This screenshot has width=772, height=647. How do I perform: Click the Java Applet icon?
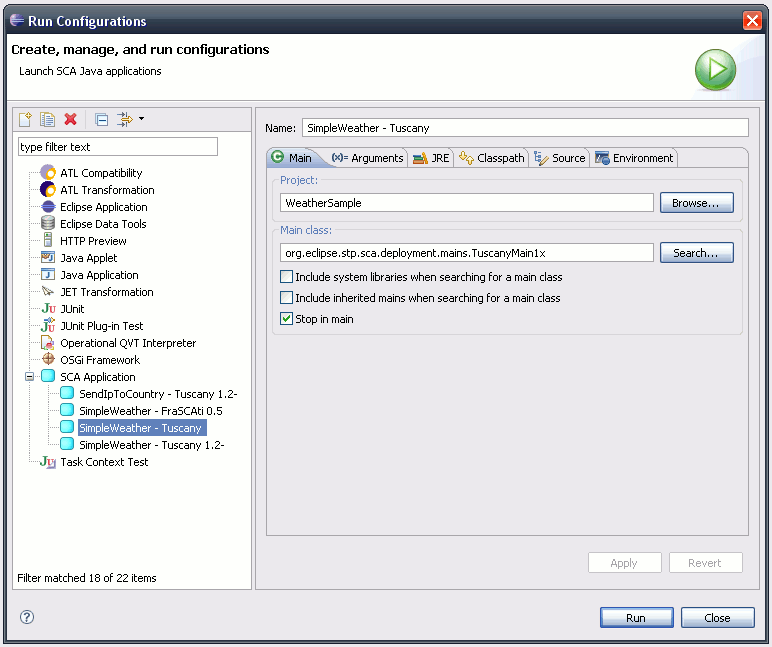[48, 258]
